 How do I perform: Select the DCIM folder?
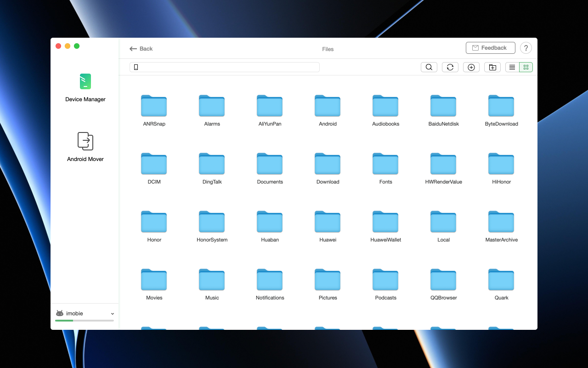pos(154,168)
